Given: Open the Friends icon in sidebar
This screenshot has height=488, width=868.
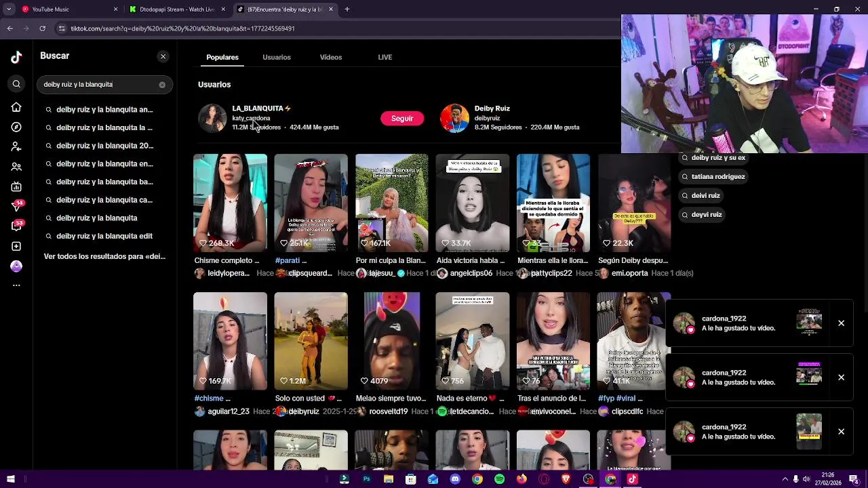Looking at the screenshot, I should tap(16, 167).
